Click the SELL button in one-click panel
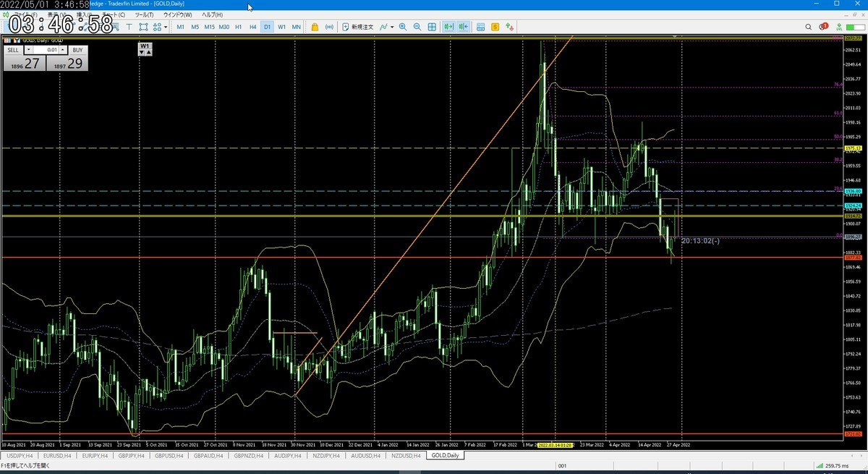 click(x=13, y=49)
